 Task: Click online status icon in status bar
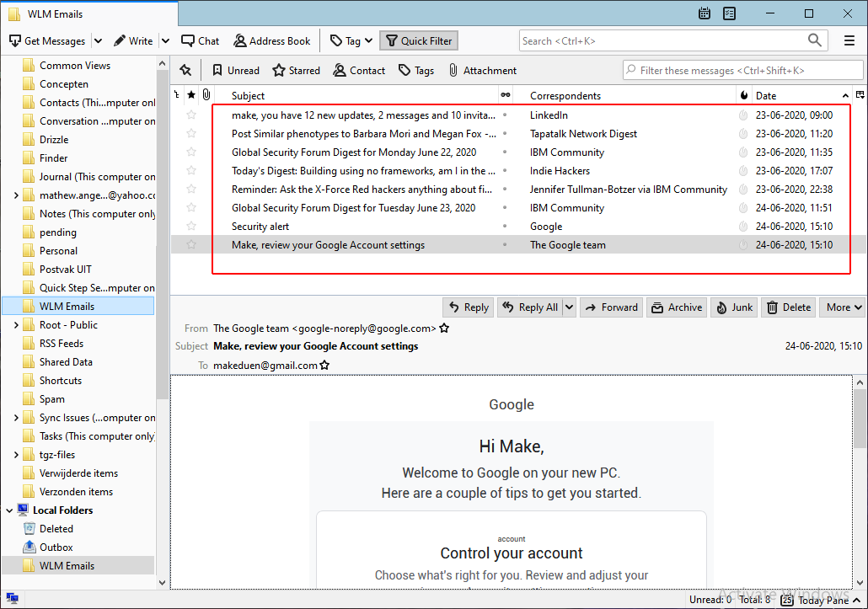coord(12,599)
